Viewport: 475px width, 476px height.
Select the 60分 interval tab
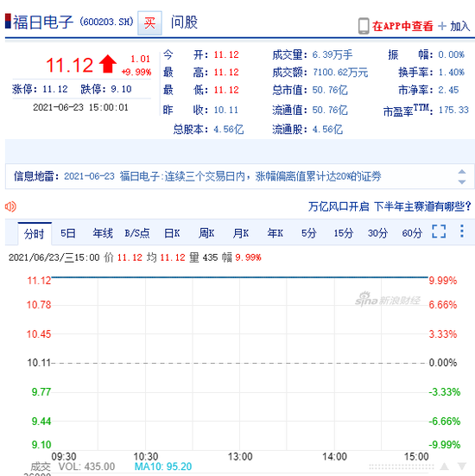[412, 233]
